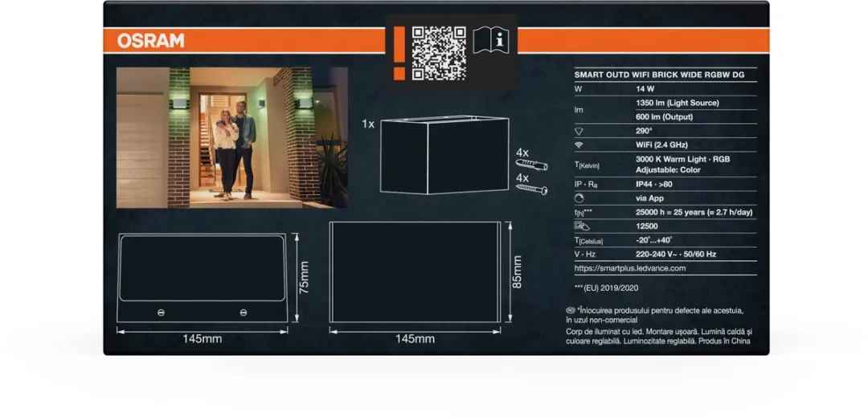The width and height of the screenshot is (868, 420).
Task: Select the 'T[Celsius]' row label
Action: click(588, 241)
